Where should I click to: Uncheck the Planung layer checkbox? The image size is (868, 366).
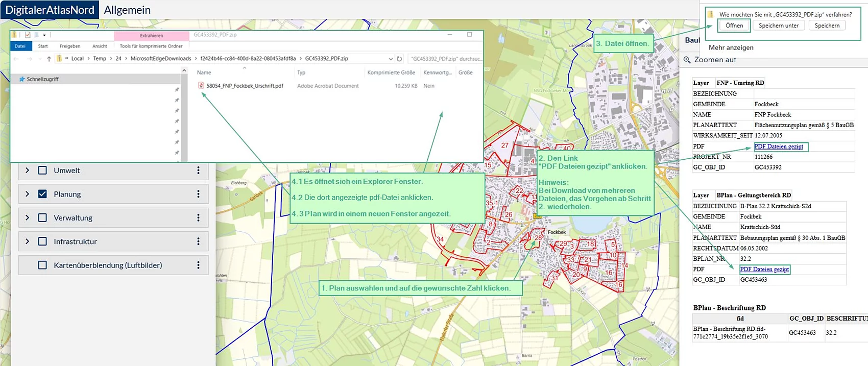coord(42,194)
